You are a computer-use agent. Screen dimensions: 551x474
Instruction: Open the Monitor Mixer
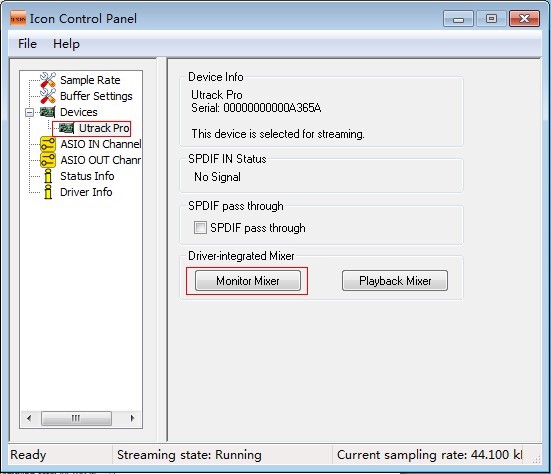(x=248, y=280)
